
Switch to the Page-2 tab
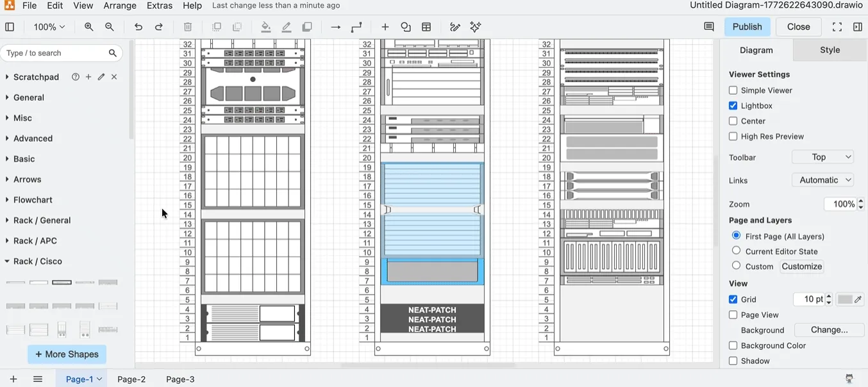tap(131, 379)
